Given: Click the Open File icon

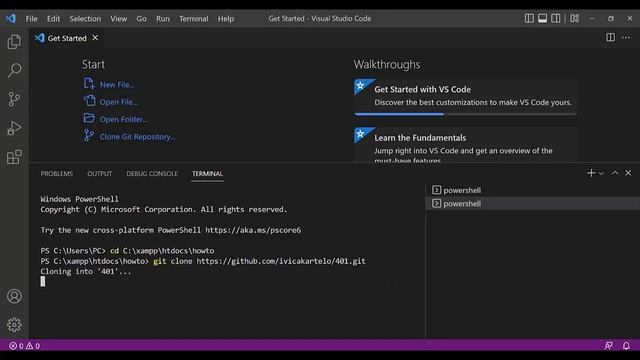Looking at the screenshot, I should click(89, 101).
